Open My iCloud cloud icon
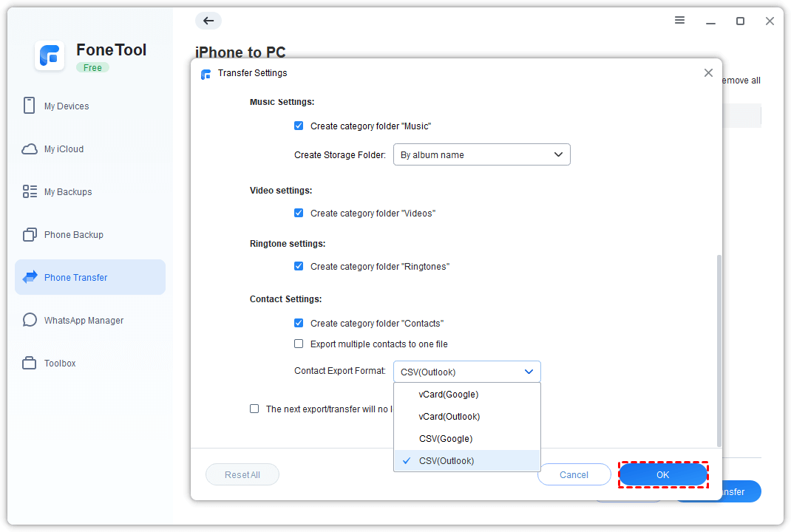 click(30, 149)
